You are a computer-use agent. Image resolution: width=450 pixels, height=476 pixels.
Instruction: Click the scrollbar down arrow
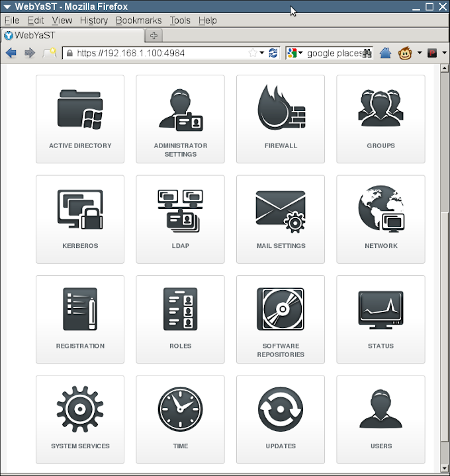point(444,469)
